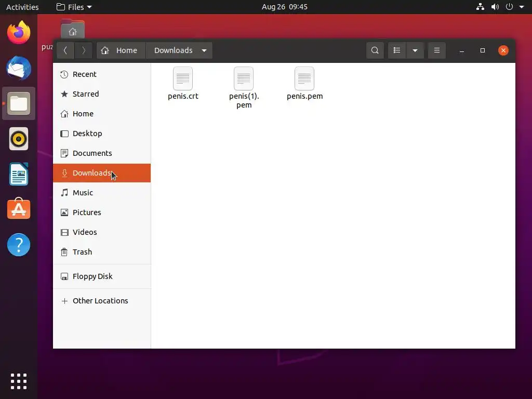Click the desktop Home folder icon
This screenshot has height=399, width=532.
click(x=73, y=30)
